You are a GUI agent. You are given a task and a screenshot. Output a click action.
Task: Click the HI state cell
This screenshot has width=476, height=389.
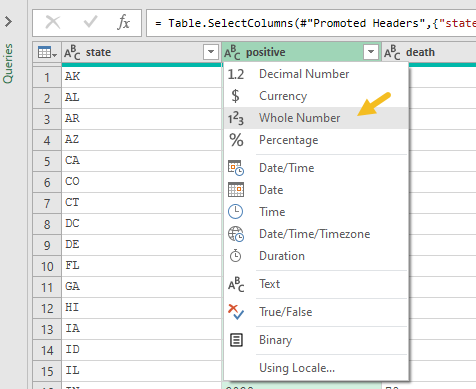coord(142,308)
